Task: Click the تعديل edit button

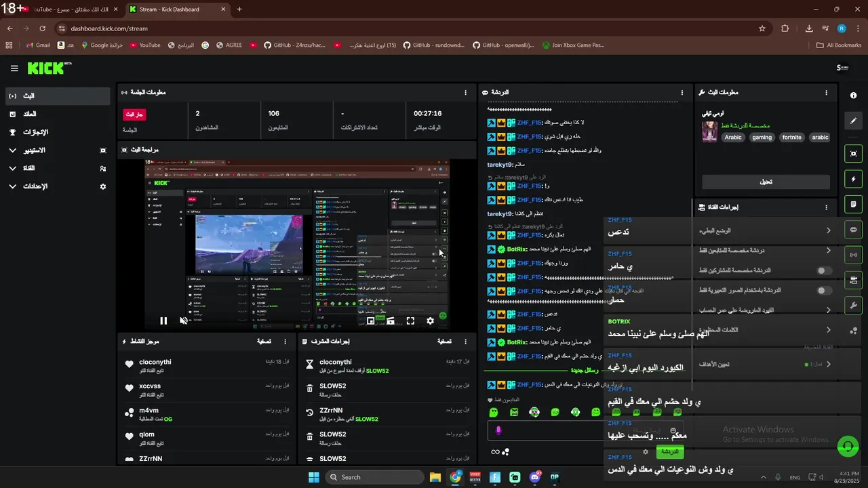Action: click(x=766, y=182)
